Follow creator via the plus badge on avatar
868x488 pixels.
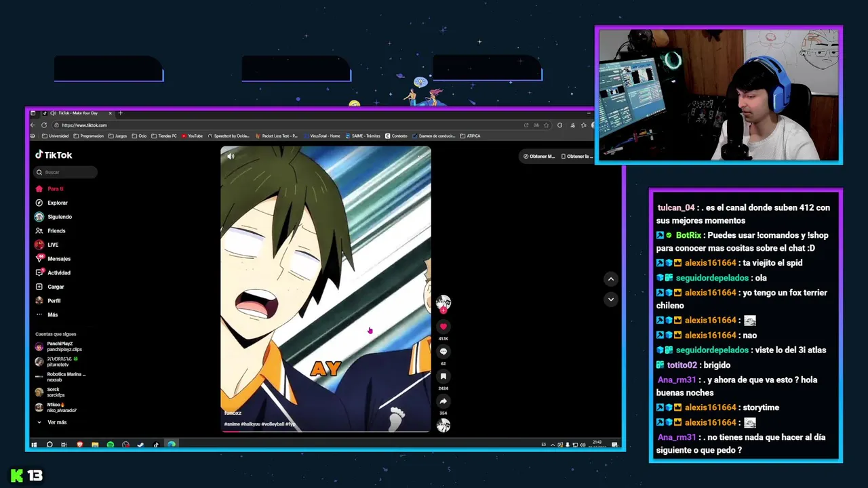[x=443, y=310]
